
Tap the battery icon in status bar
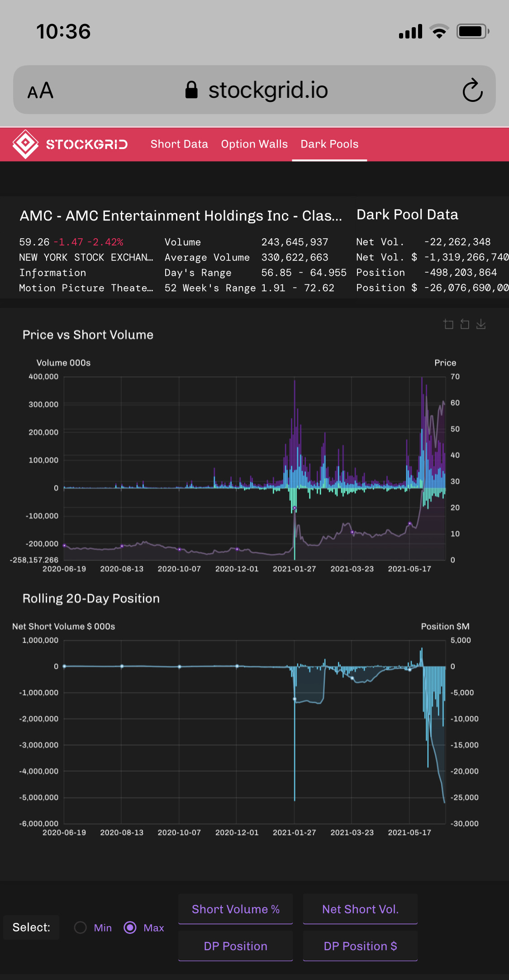(x=473, y=31)
